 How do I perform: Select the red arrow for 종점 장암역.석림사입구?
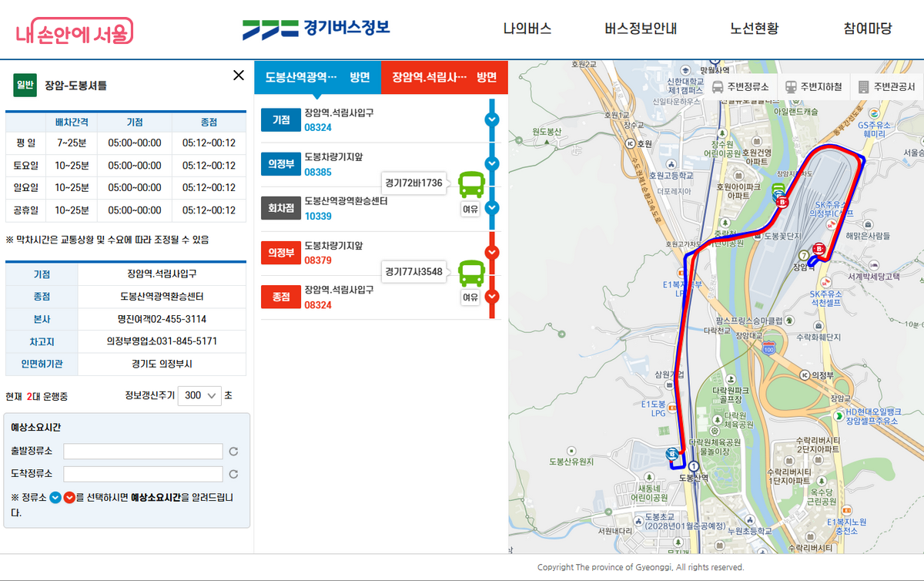click(493, 297)
